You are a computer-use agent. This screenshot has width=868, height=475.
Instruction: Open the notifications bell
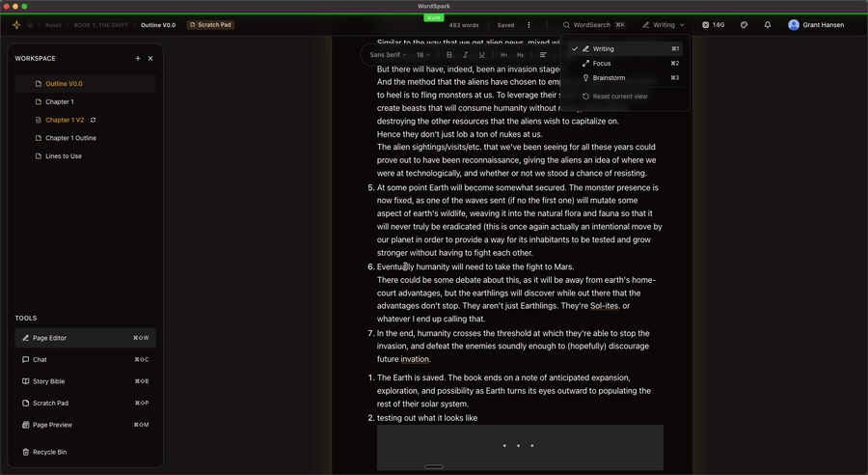[768, 25]
